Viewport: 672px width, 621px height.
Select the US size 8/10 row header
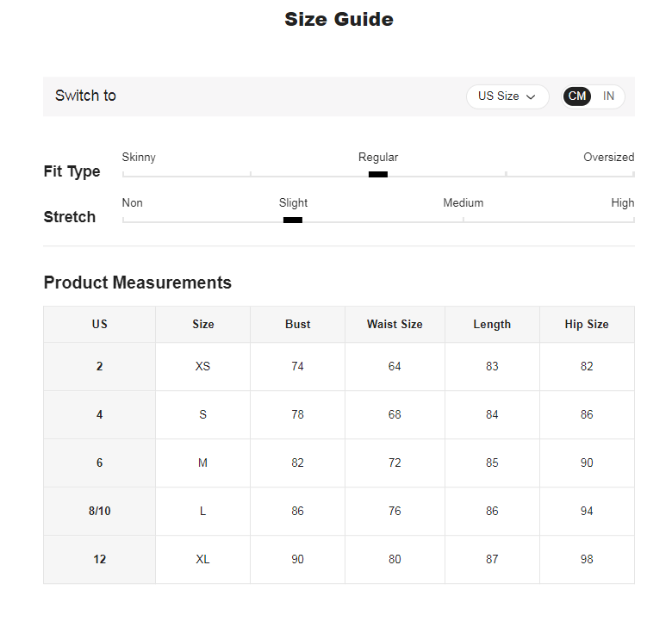click(100, 512)
